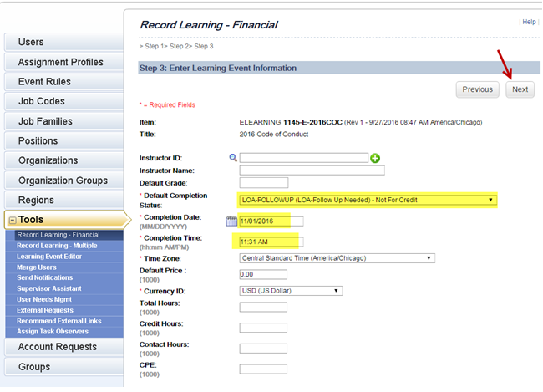Open the Learning Event Editor tool
The image size is (543, 392).
click(49, 257)
